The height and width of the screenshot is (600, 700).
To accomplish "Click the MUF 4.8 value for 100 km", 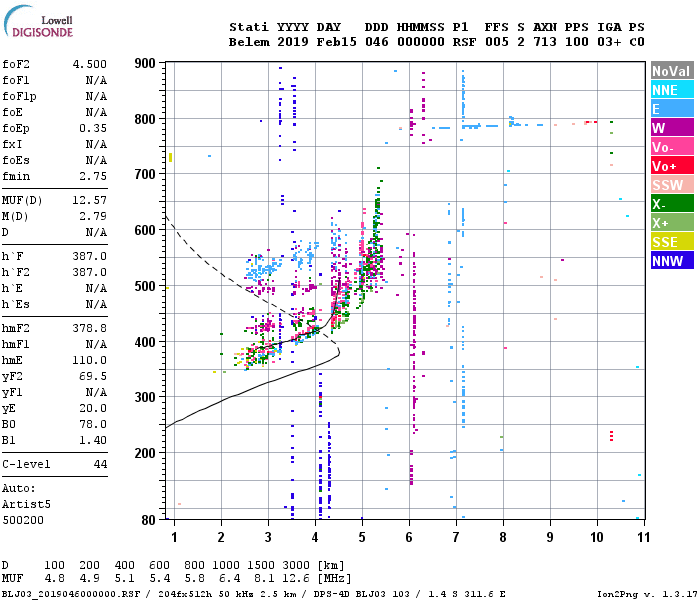I will coord(54,579).
